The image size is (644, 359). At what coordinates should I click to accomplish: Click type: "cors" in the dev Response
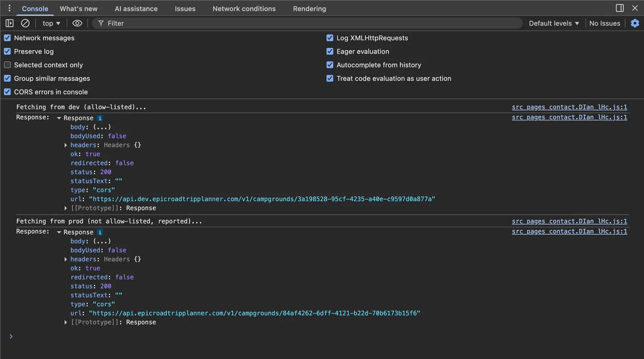click(x=93, y=190)
